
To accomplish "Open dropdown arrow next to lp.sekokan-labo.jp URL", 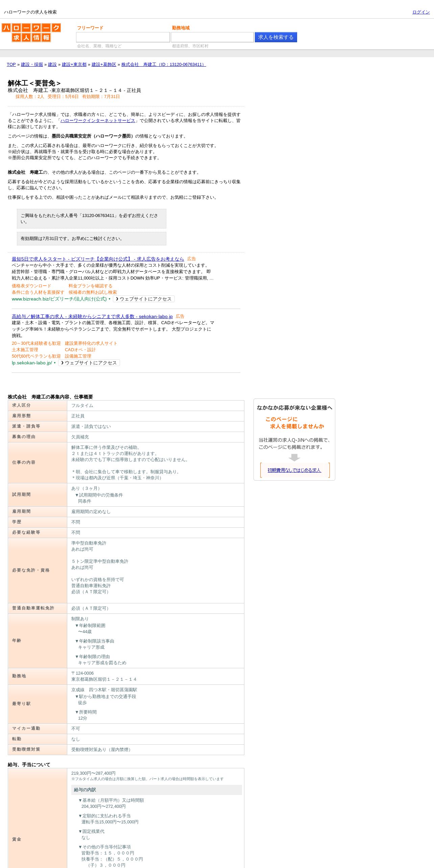I will (x=55, y=363).
